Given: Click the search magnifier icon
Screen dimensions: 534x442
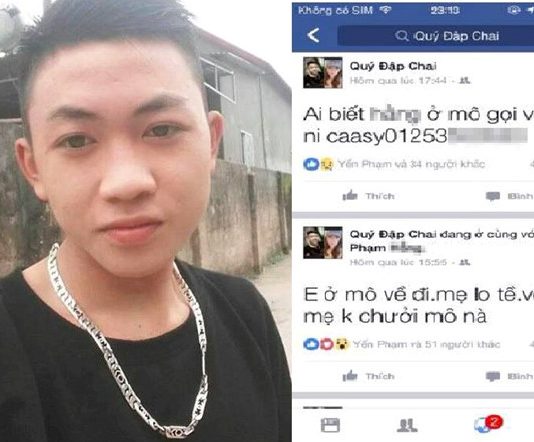Looking at the screenshot, I should [402, 35].
